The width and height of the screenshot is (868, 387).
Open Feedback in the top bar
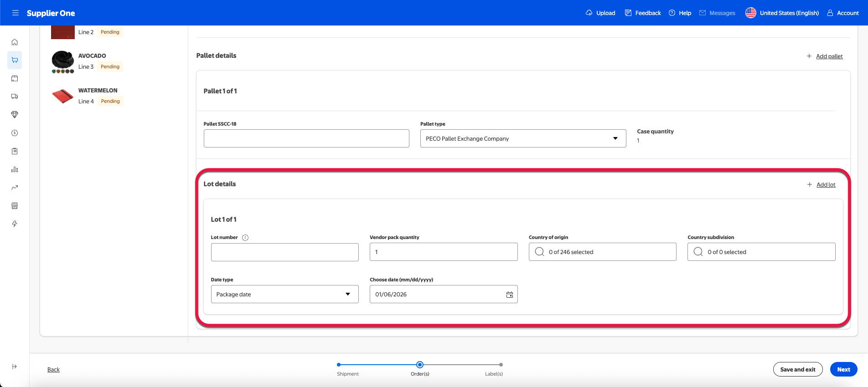point(643,13)
